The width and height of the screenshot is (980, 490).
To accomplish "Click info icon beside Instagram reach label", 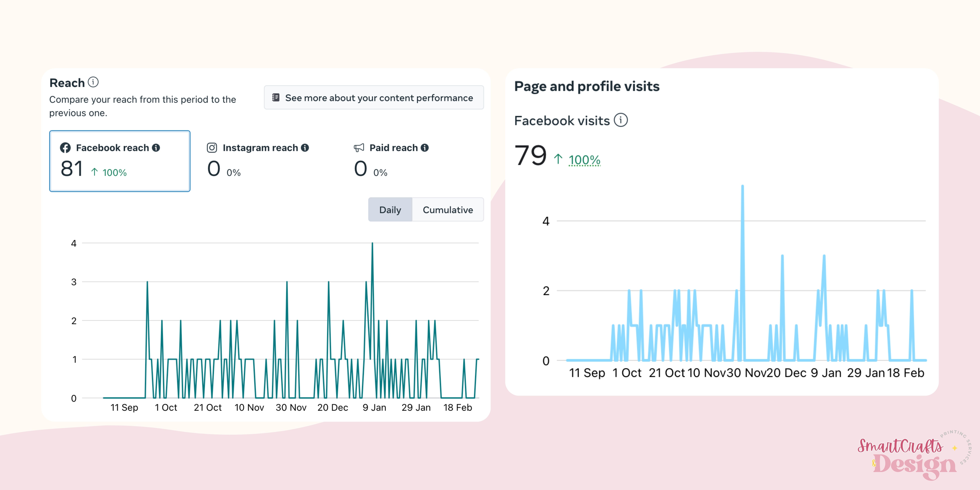I will coord(305,148).
